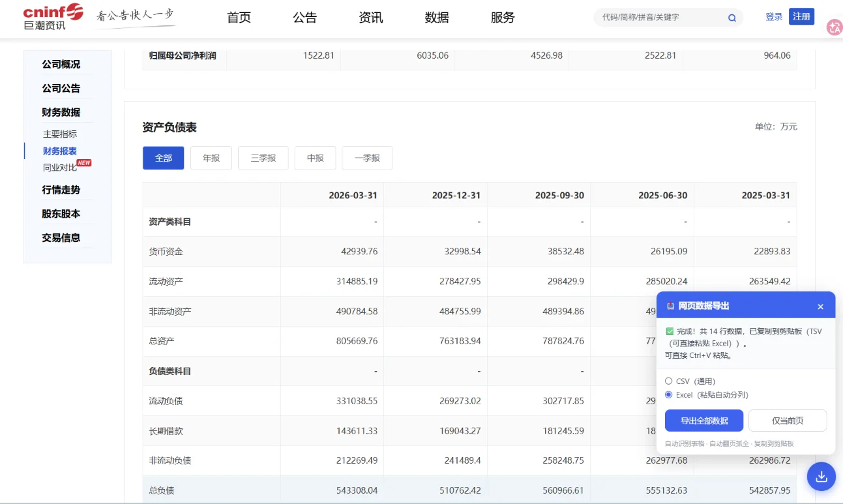Viewport: 843px width, 504px height.
Task: Click the 货币资金 row label
Action: 166,252
